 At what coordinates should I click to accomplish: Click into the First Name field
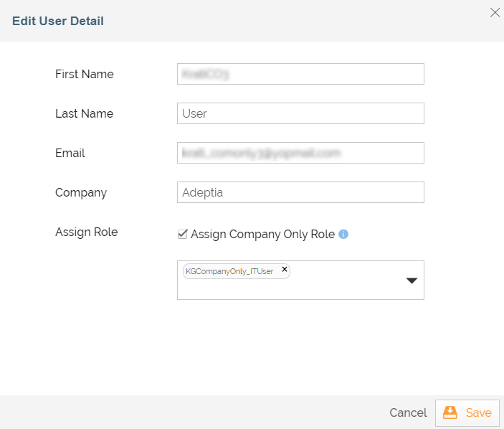point(300,74)
